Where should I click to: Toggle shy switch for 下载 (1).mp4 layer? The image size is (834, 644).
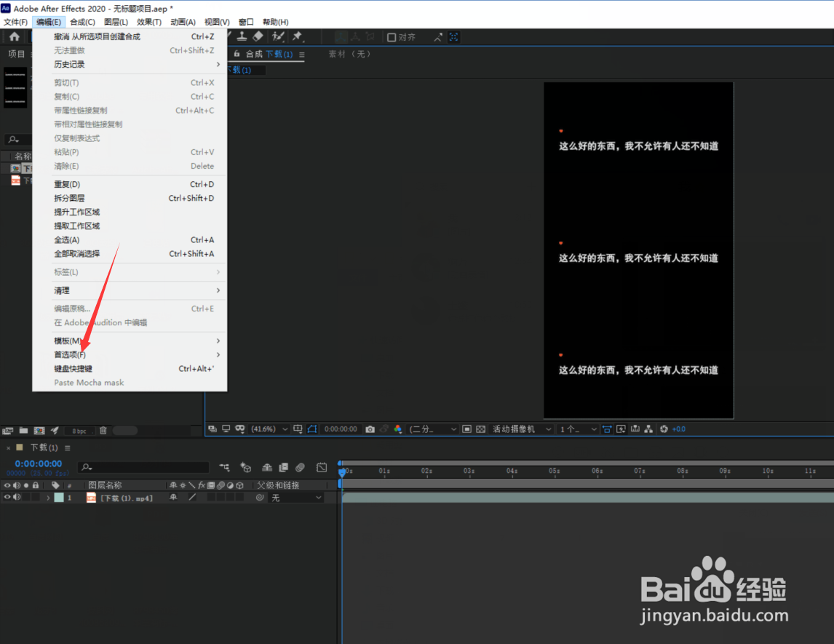point(173,497)
